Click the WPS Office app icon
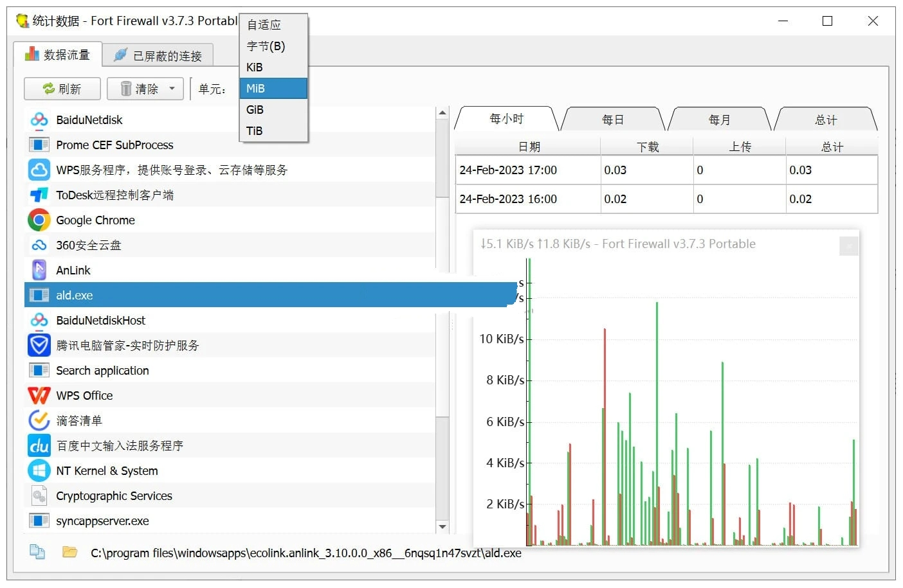903x588 pixels. pos(39,396)
